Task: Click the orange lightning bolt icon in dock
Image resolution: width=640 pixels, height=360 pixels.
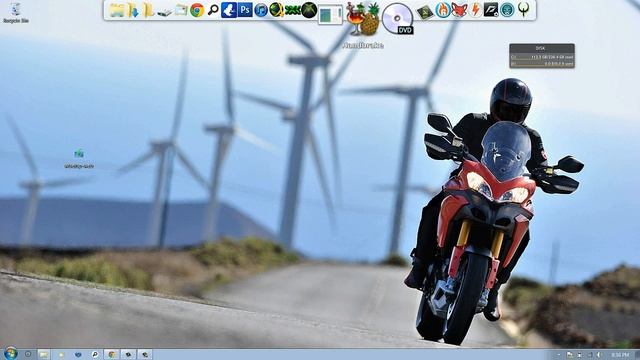Action: click(475, 10)
